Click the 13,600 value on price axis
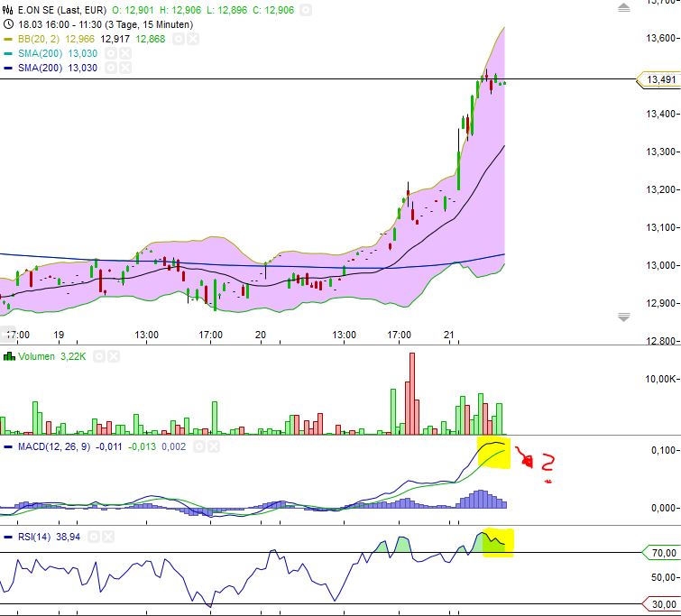This screenshot has width=681, height=616. coord(660,38)
